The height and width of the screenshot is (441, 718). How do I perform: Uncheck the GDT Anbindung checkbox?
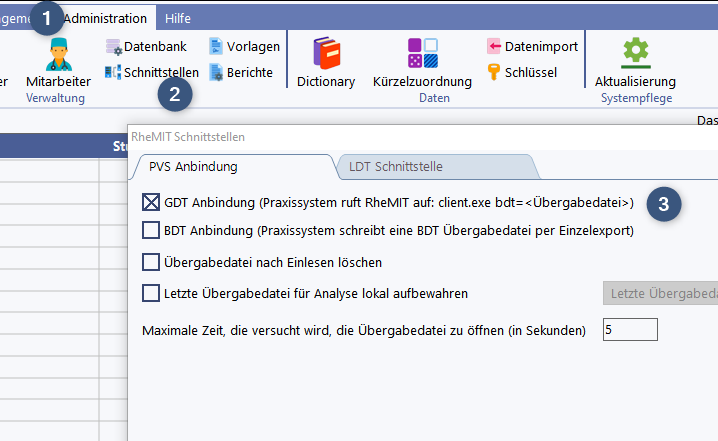point(151,202)
